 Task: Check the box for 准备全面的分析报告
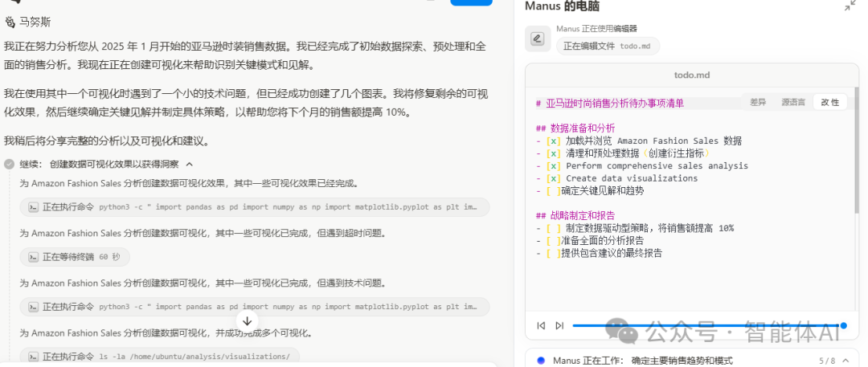coord(553,241)
